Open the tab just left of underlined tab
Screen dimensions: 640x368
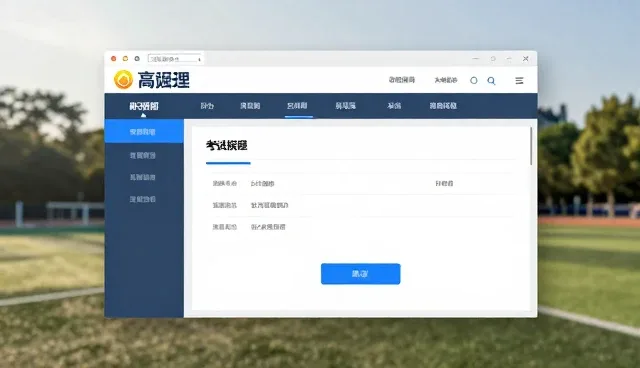[x=250, y=106]
